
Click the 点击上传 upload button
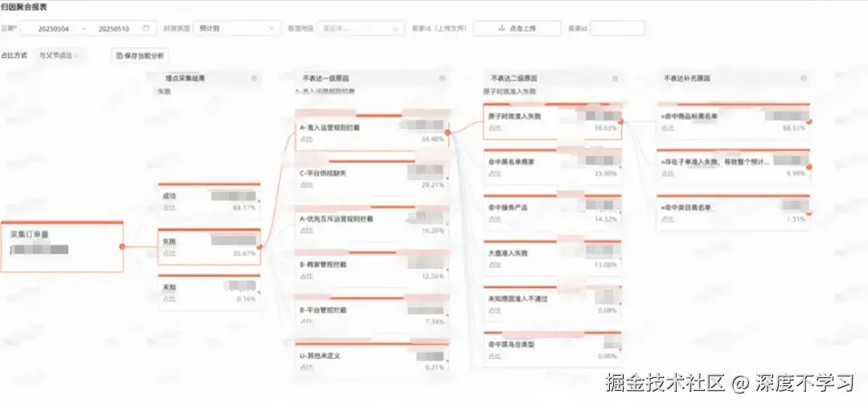(x=517, y=28)
